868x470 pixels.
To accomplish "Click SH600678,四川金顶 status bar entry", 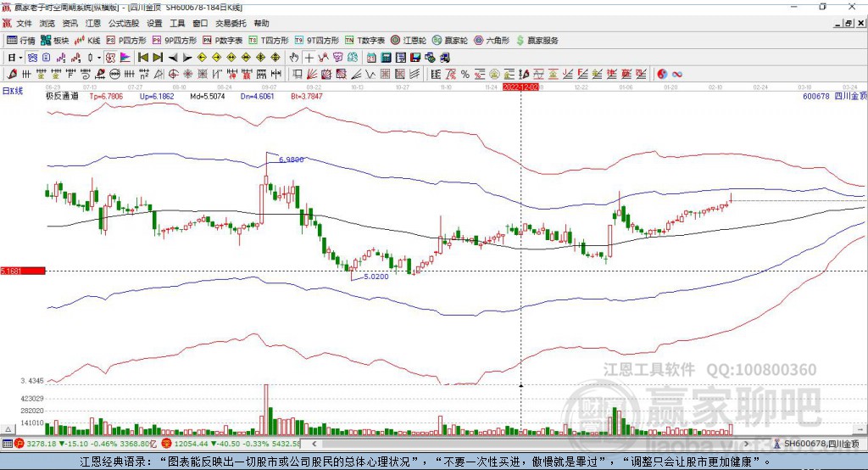I will [817, 444].
